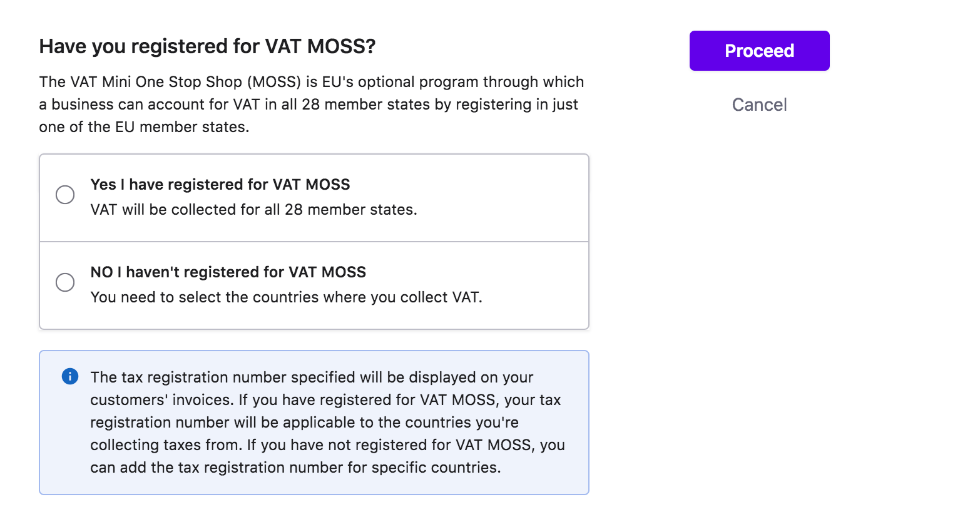Click the VAT Mini One Stop Shop description paragraph
Image resolution: width=980 pixels, height=524 pixels.
click(x=312, y=105)
